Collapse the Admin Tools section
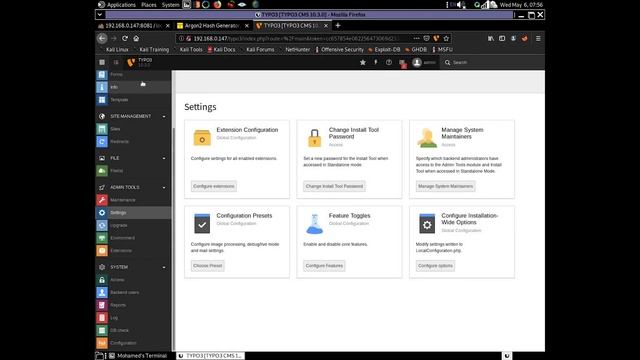Screen dimensions: 640x360 (x=164, y=188)
